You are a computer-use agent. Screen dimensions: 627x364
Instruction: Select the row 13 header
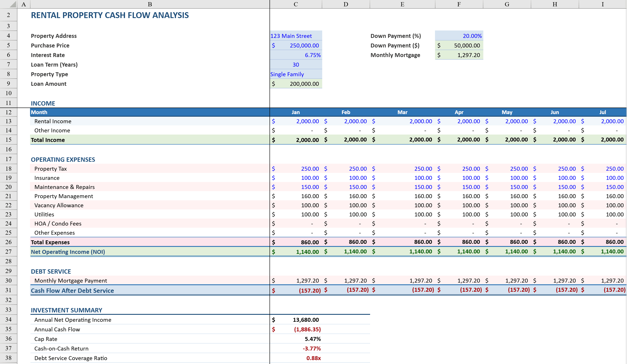click(x=8, y=121)
